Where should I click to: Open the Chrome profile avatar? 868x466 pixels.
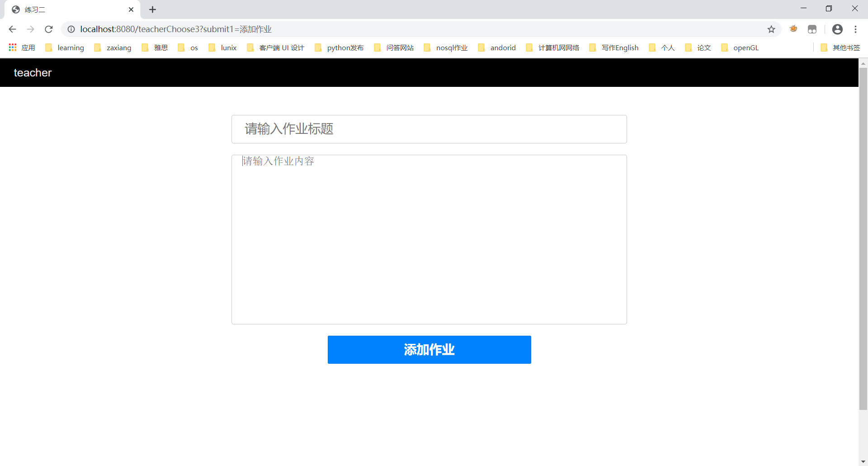coord(837,29)
